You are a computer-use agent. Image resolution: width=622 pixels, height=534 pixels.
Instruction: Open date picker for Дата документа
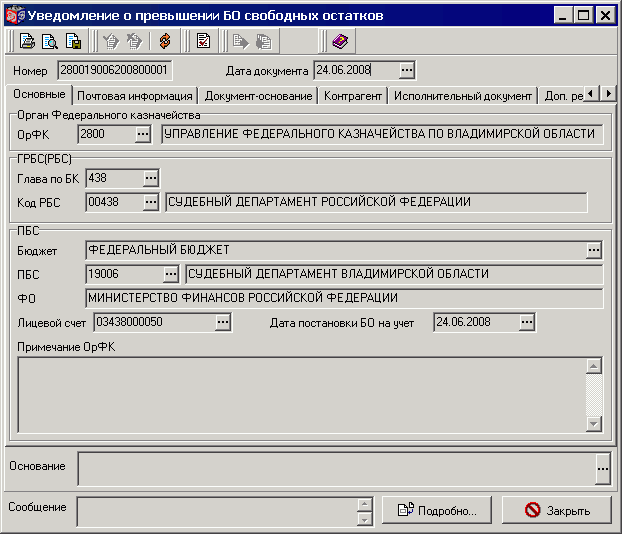click(407, 70)
